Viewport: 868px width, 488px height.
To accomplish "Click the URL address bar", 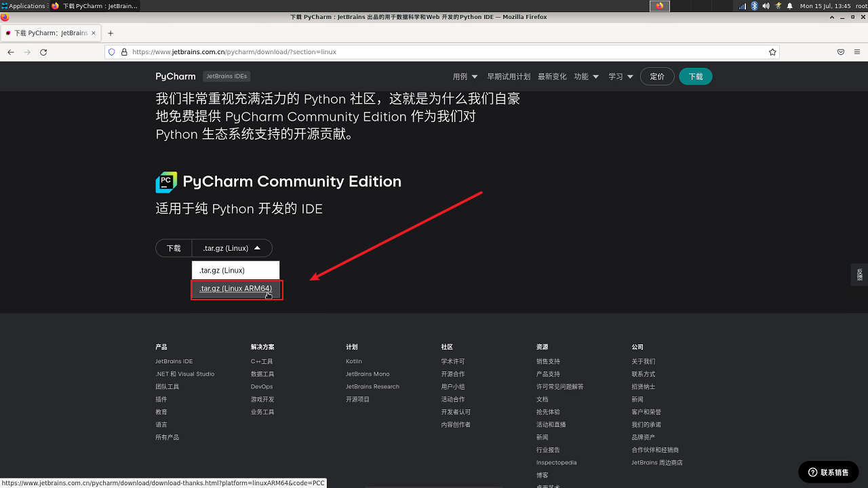I will (441, 52).
